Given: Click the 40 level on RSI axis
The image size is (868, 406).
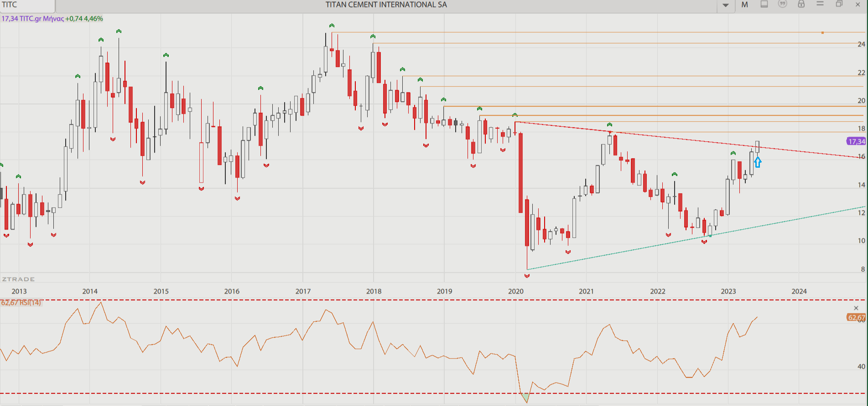Looking at the screenshot, I should coord(861,366).
